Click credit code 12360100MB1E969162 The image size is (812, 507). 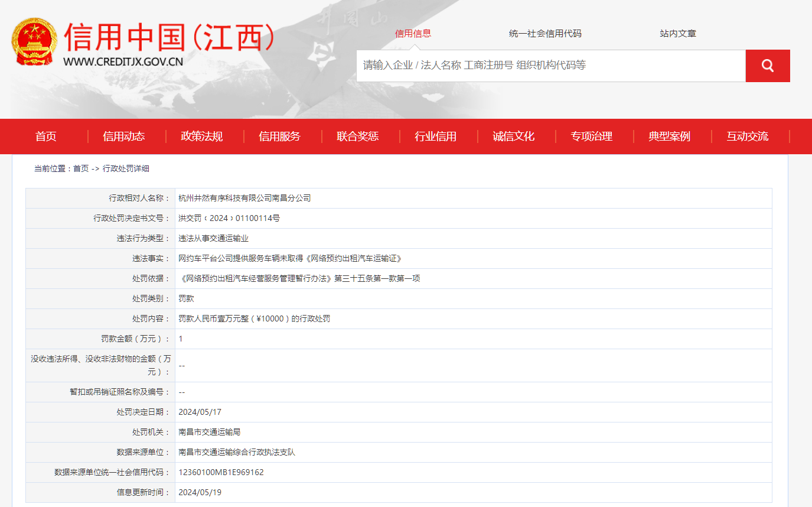point(221,472)
